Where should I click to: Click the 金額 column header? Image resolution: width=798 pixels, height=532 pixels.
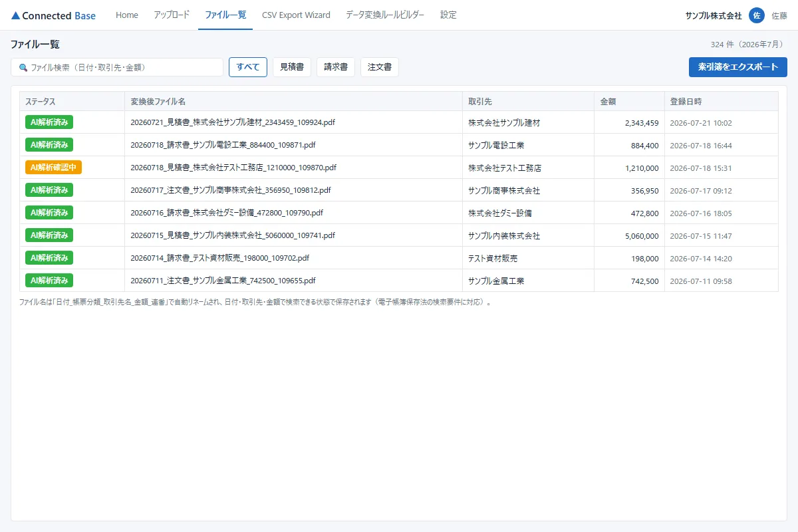click(x=629, y=101)
